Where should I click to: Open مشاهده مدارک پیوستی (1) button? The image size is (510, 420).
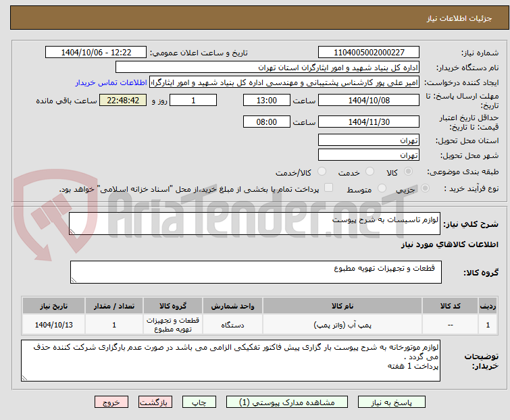click(287, 402)
